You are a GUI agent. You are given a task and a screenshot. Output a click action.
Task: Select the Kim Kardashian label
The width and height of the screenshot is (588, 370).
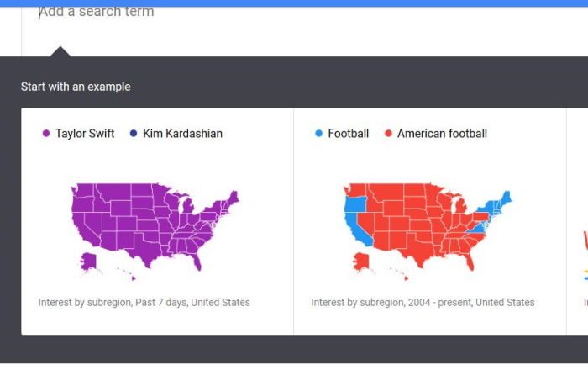[182, 134]
